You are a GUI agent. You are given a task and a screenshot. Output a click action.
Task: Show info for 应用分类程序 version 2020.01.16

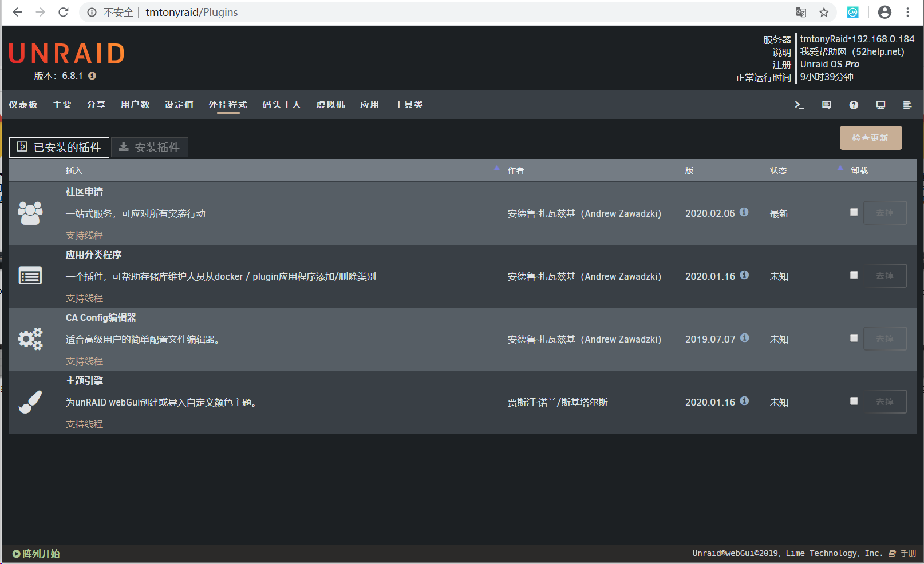[x=744, y=275]
